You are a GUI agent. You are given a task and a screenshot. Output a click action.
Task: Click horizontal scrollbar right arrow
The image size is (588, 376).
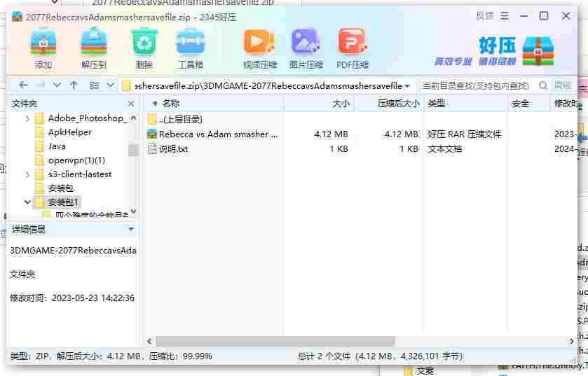click(x=571, y=341)
